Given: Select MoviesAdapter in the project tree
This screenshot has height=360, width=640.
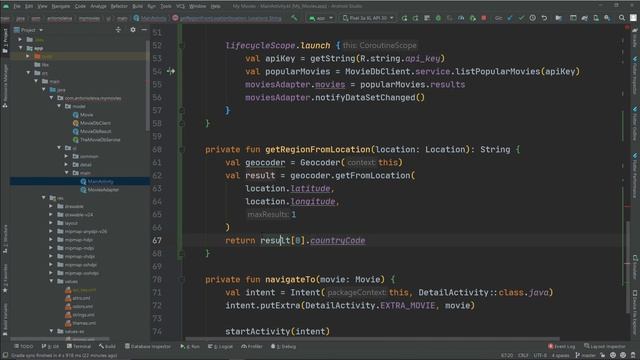Looking at the screenshot, I should coord(103,190).
